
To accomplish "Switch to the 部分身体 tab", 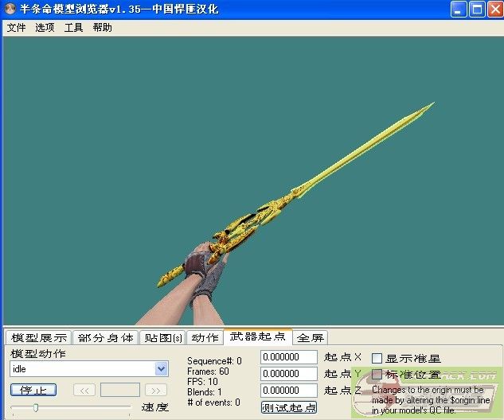I will pos(105,338).
